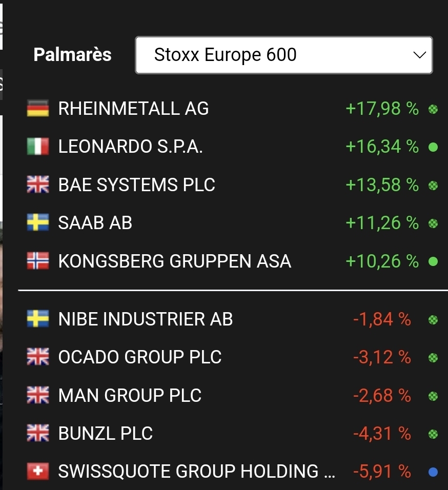
Task: Click the UK flag beside BAE Systems PLC
Action: [38, 185]
